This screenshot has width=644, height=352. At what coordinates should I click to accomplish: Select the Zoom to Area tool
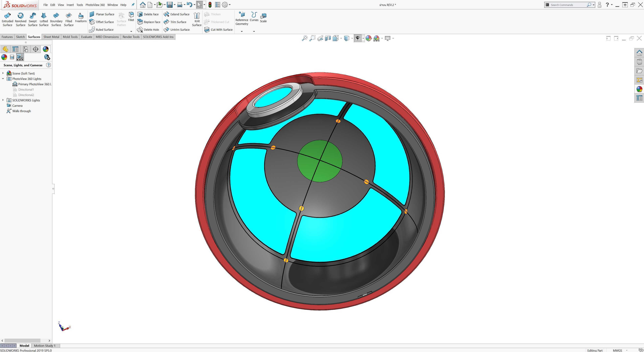click(x=312, y=38)
